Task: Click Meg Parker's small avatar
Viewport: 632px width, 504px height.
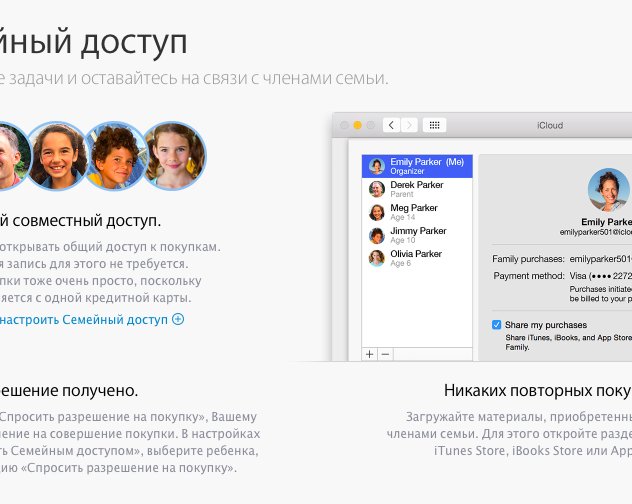Action: click(377, 212)
